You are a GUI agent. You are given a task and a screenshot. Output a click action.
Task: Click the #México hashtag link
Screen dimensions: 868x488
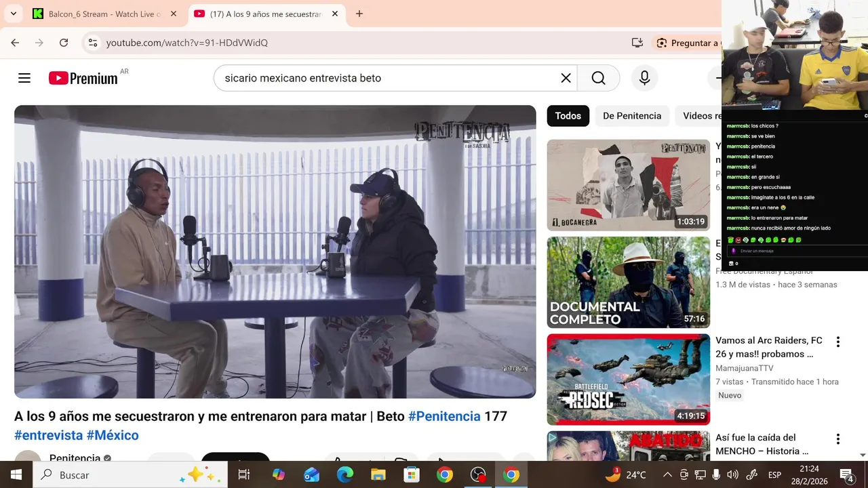[x=113, y=435]
